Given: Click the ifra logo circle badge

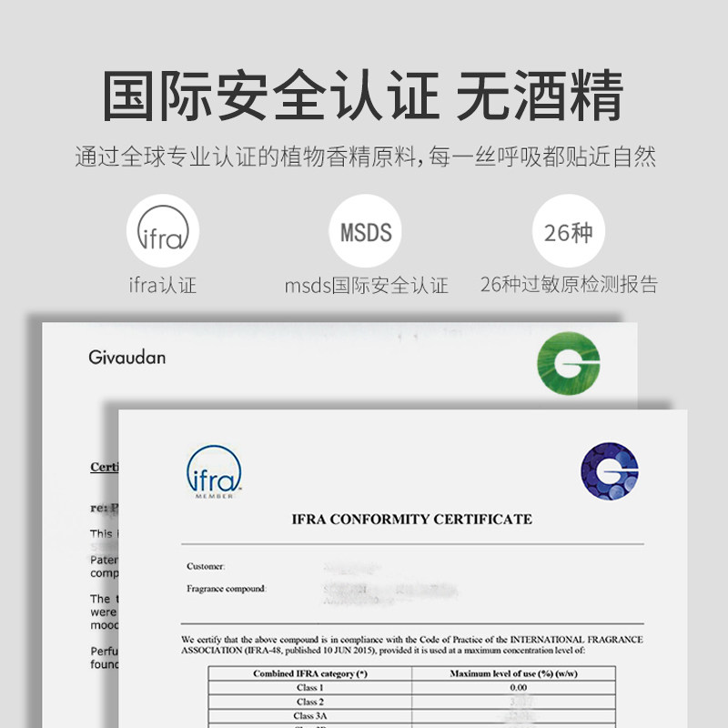Looking at the screenshot, I should pos(163,231).
